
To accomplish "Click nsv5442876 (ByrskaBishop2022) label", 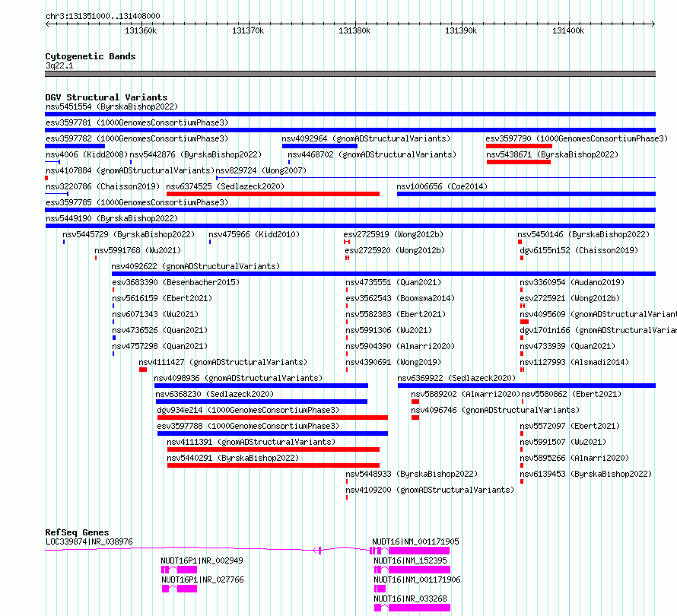I will pos(195,154).
